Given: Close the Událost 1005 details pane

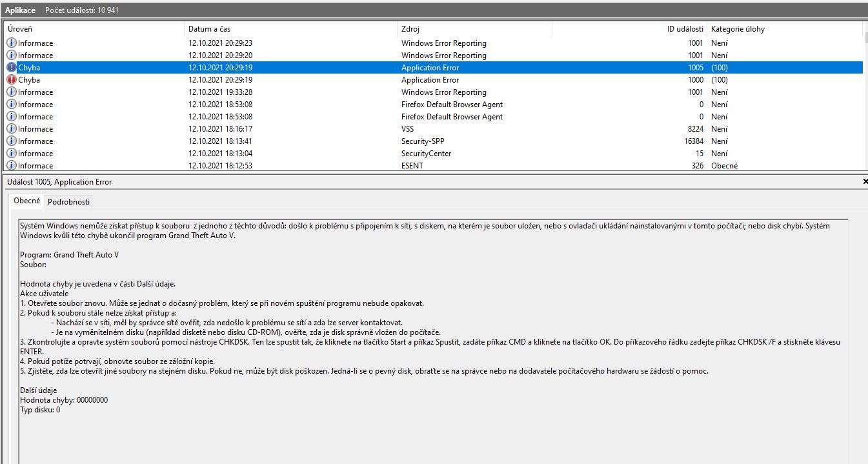Looking at the screenshot, I should point(865,182).
